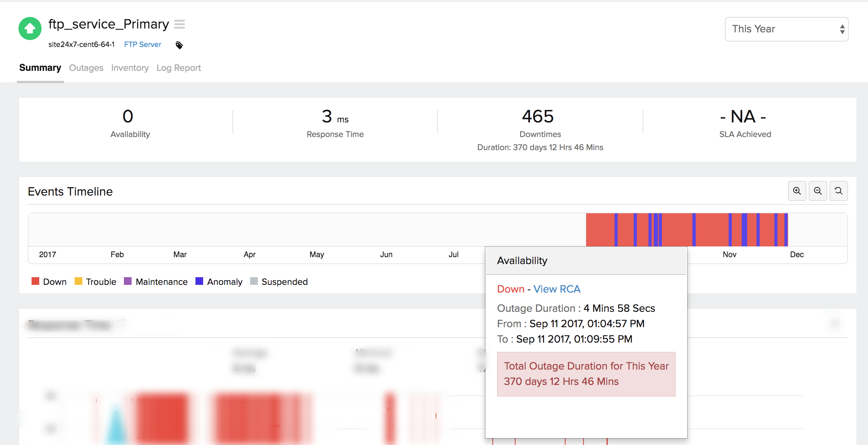
Task: Go to the Log Report tab
Action: coord(179,68)
